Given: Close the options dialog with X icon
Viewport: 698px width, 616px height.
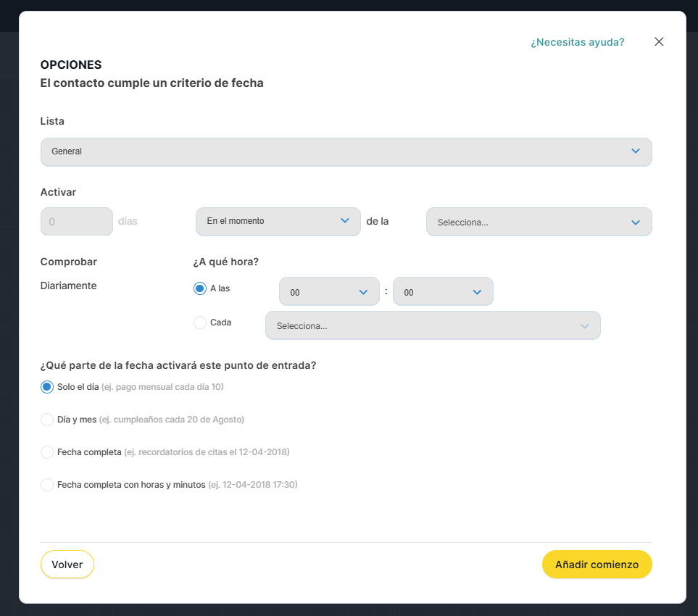Looking at the screenshot, I should click(659, 42).
